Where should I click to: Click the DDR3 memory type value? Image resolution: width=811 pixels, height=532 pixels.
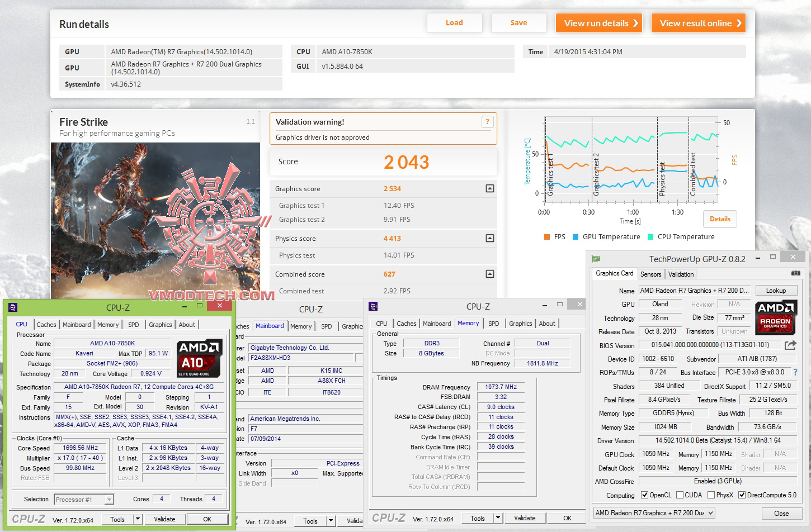click(432, 343)
